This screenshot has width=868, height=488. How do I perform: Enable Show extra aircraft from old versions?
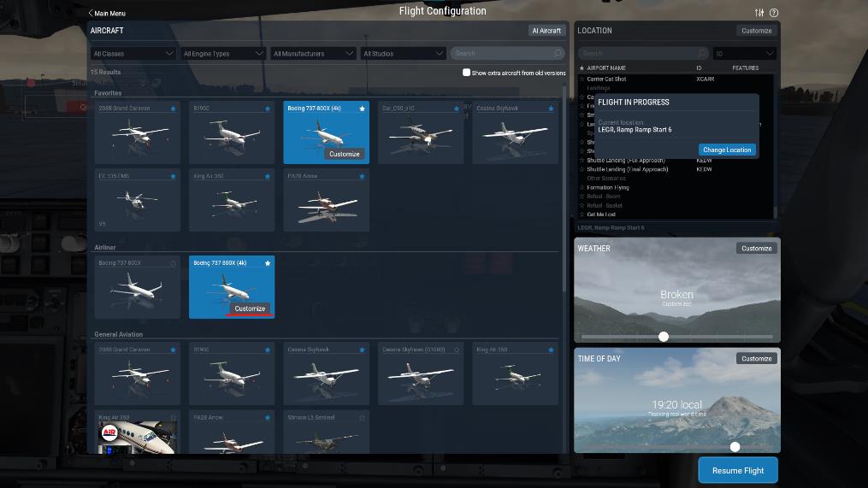[x=466, y=73]
